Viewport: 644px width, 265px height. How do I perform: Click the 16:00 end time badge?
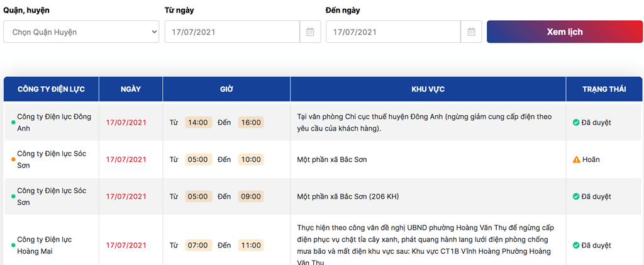pyautogui.click(x=251, y=123)
